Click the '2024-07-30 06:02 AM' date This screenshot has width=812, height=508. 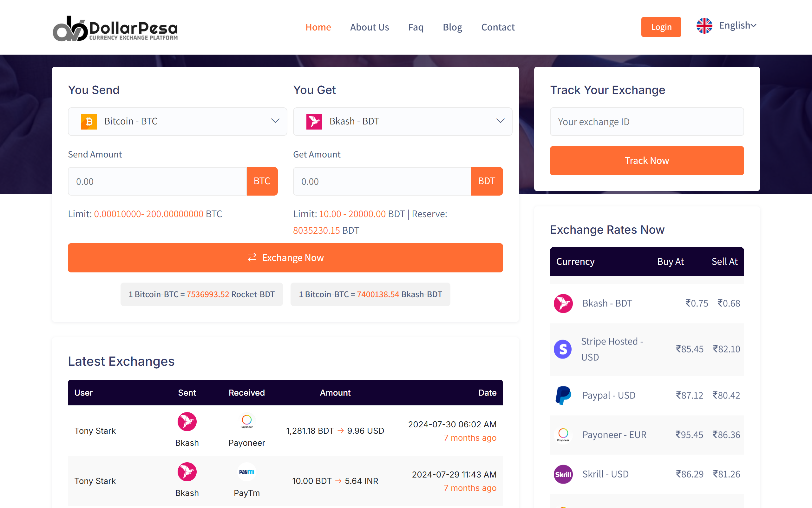(x=452, y=424)
